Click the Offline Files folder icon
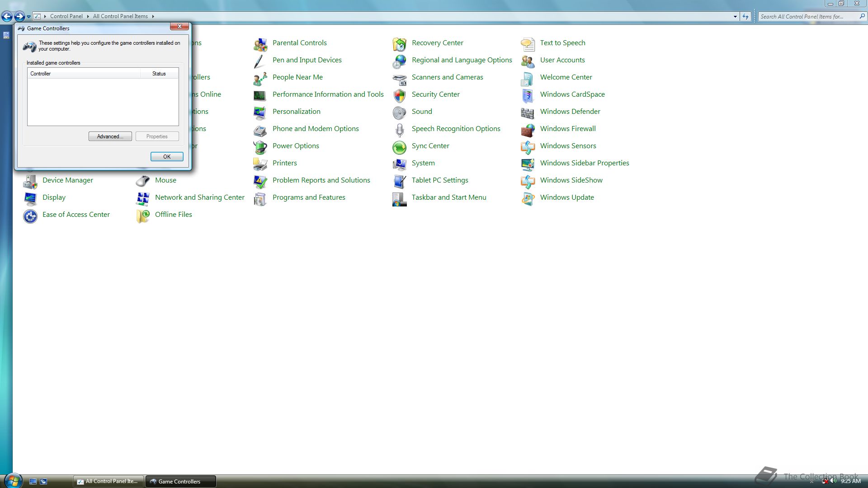Viewport: 868px width, 488px height. (142, 216)
